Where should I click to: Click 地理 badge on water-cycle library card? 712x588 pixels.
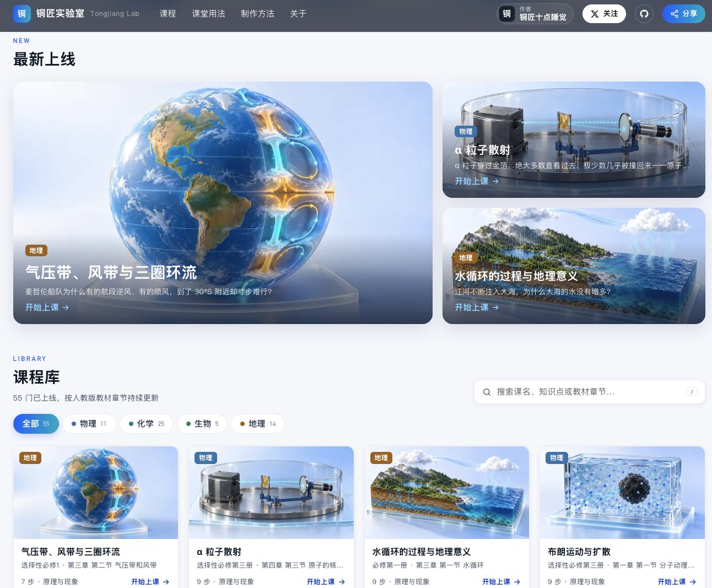point(381,458)
